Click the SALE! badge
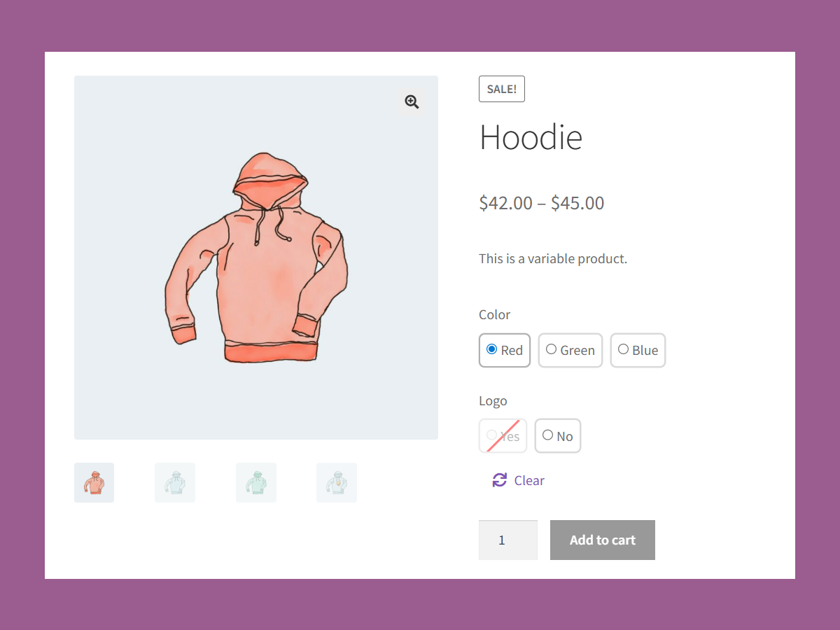Viewport: 840px width, 630px height. point(502,89)
